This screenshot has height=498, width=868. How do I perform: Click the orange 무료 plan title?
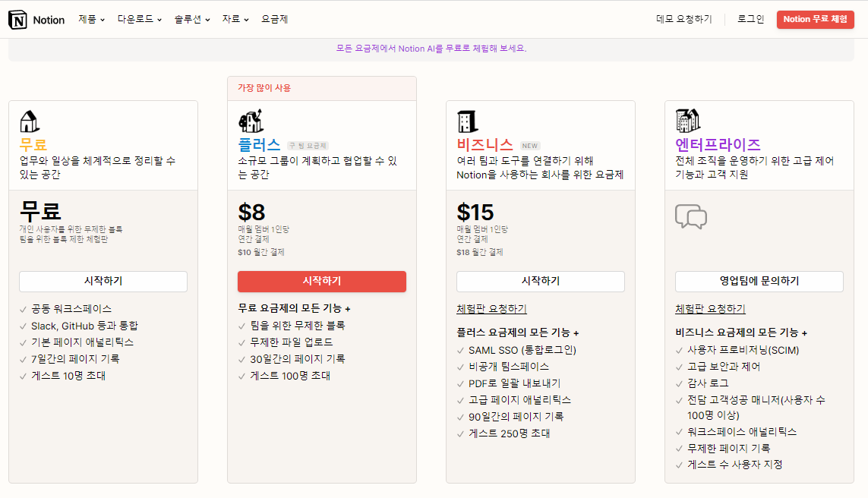[33, 145]
